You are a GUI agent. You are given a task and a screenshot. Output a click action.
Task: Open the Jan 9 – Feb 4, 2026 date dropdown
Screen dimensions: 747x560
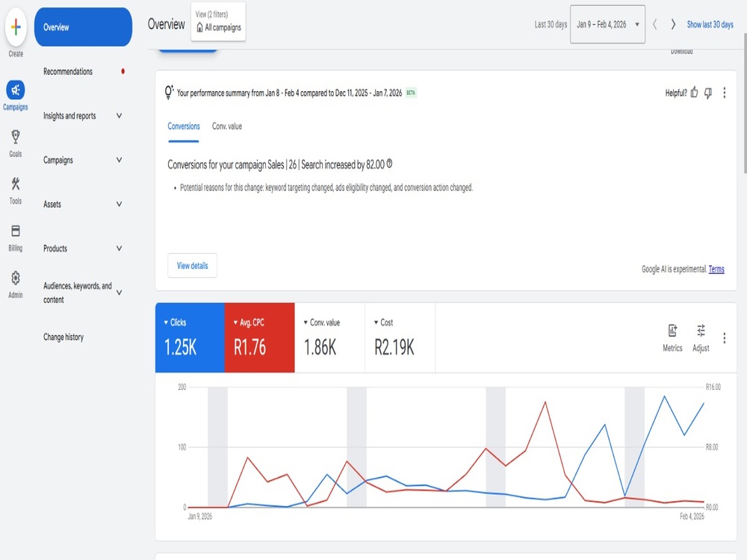607,25
